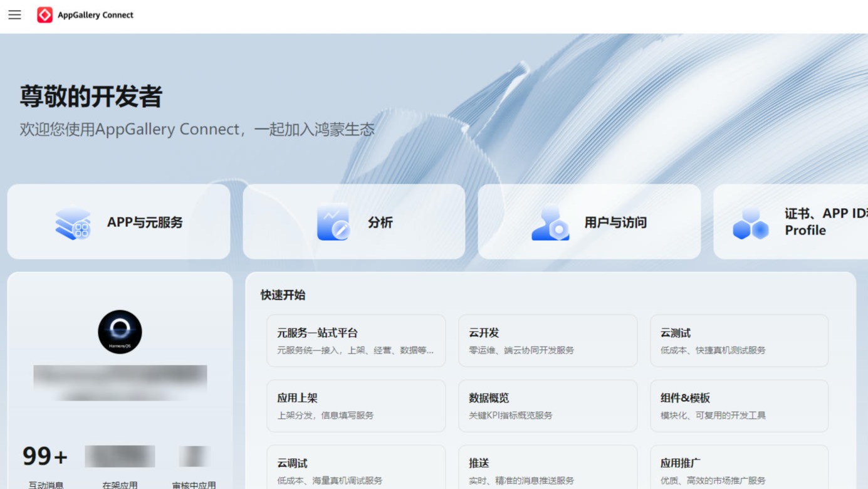Image resolution: width=868 pixels, height=489 pixels.
Task: Click the 尊敬的开发者 greeting heading
Action: tap(91, 97)
